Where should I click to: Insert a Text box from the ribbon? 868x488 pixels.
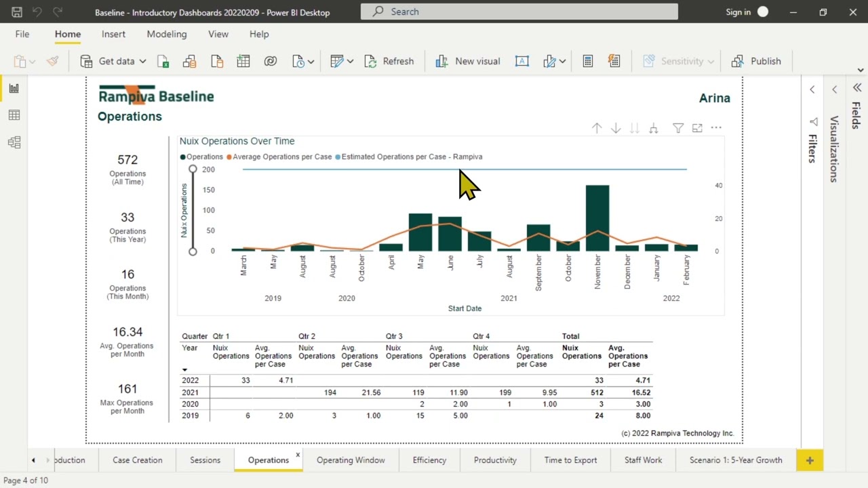[522, 61]
